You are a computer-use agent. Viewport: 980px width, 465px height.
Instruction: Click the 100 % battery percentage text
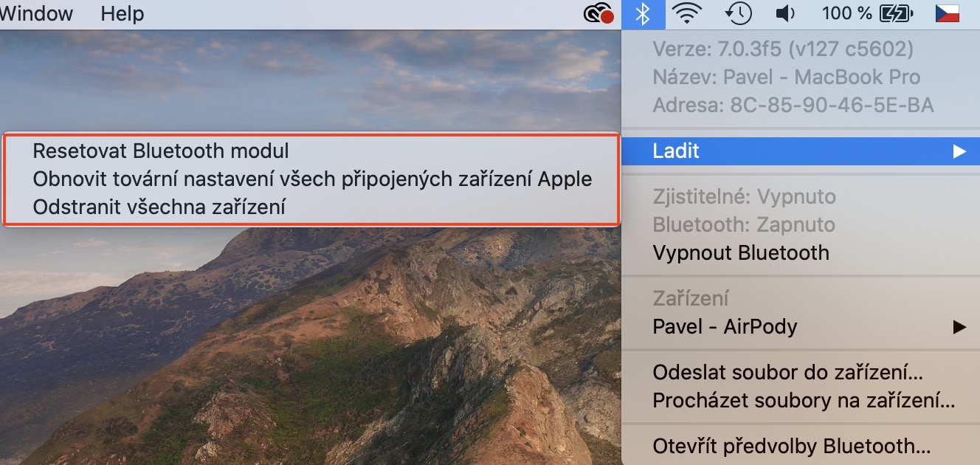click(x=846, y=13)
